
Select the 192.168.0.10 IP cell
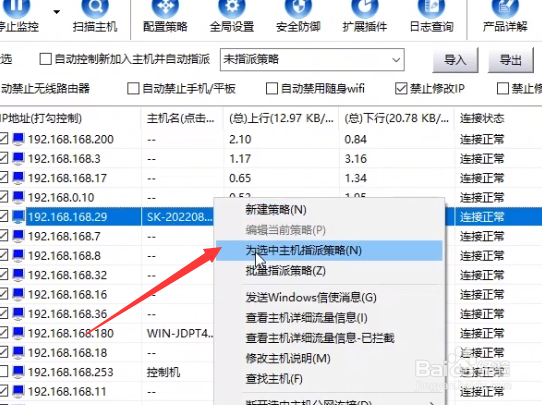point(61,197)
